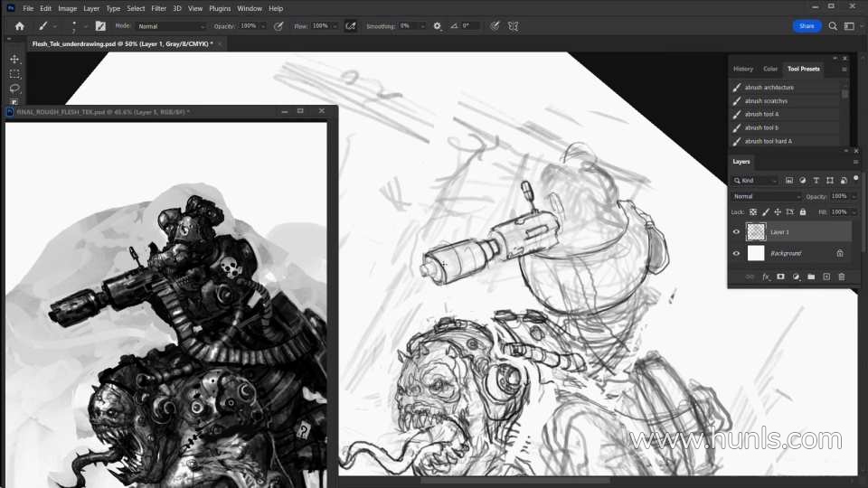This screenshot has height=488, width=868.
Task: Hide the Background layer visibility
Action: coord(736,254)
